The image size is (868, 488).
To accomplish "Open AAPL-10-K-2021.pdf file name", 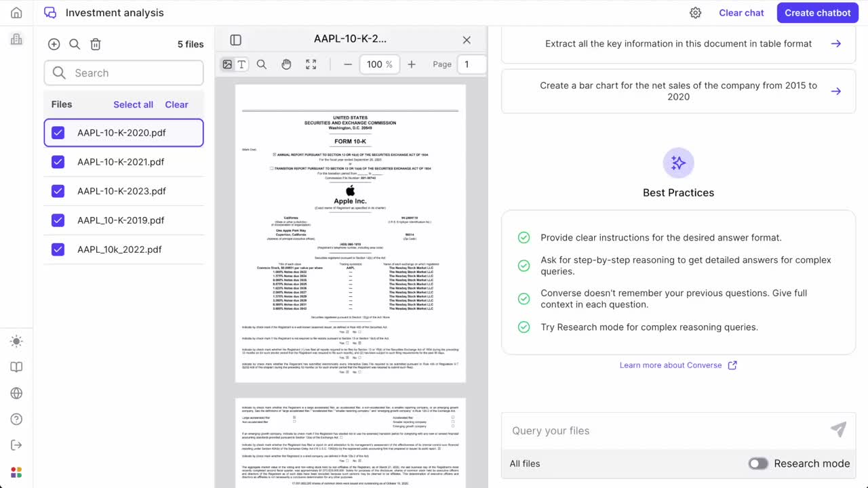I will click(x=121, y=162).
